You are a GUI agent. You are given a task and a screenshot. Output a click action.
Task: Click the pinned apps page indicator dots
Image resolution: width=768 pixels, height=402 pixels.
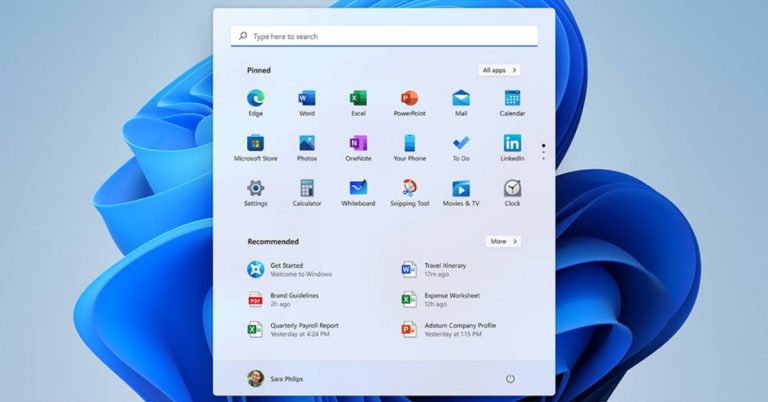click(544, 152)
